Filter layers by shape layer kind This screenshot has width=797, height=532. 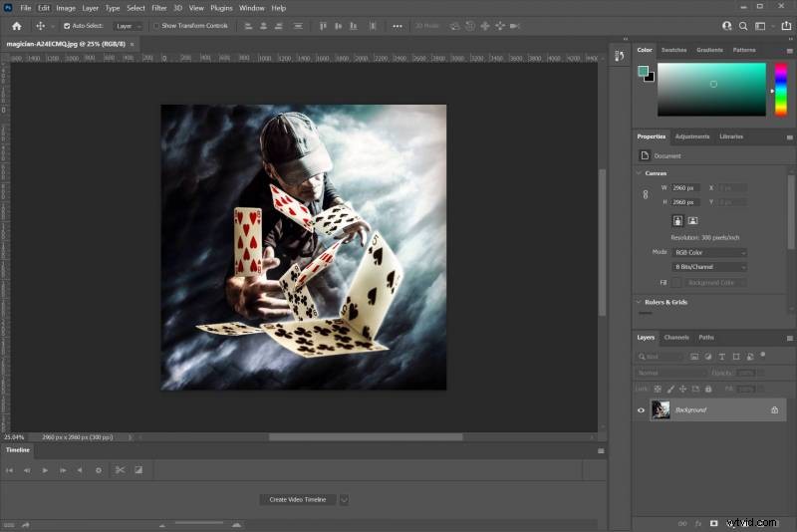click(x=736, y=357)
